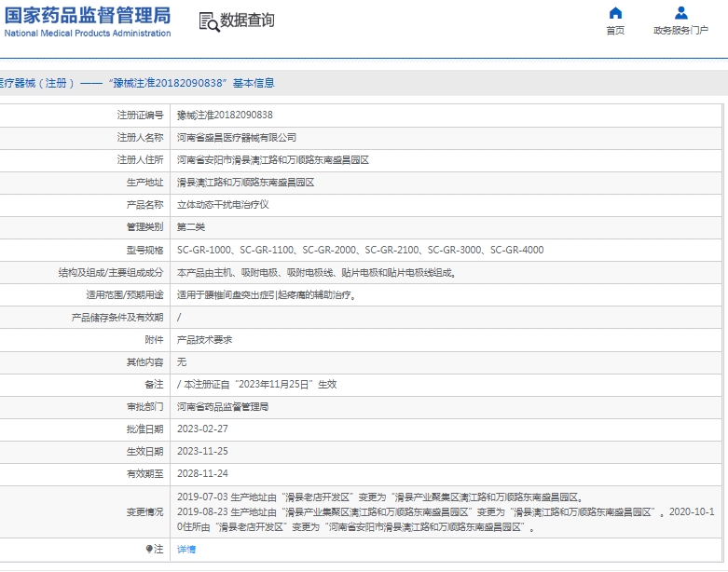
Task: Click the 审批部门 row label
Action: click(144, 407)
